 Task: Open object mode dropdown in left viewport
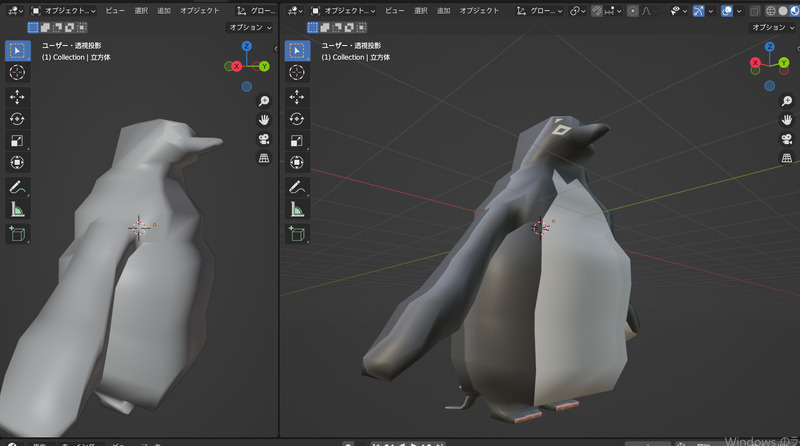[63, 11]
